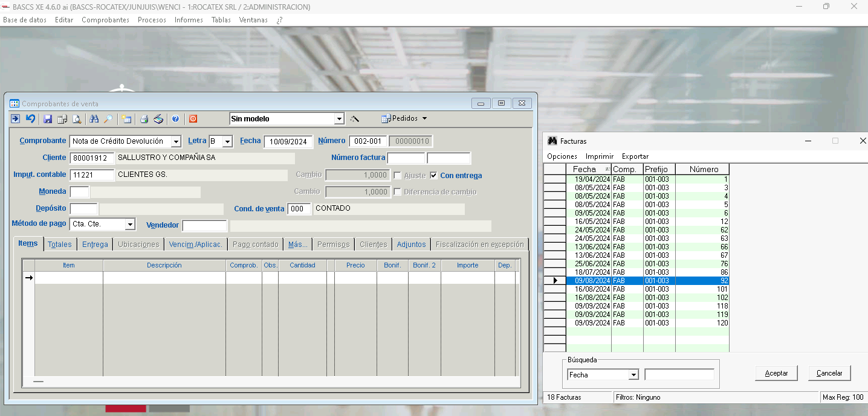
Task: Open the Comprobante type dropdown
Action: [x=175, y=142]
